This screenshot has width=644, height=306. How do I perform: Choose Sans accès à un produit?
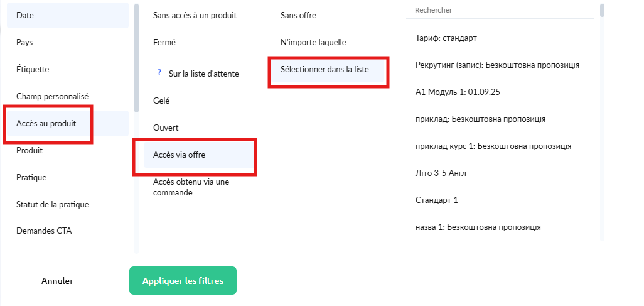(195, 15)
